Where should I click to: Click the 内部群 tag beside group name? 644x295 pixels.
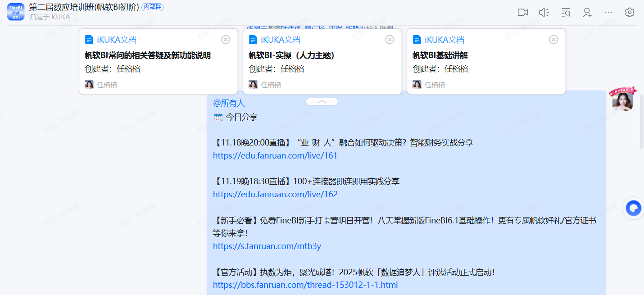(x=152, y=7)
